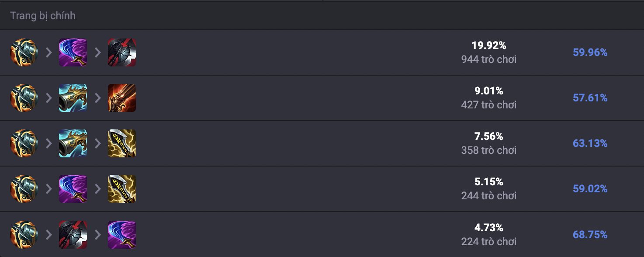Click the black axe item in the 4.73% row
This screenshot has height=257, width=644.
click(73, 235)
